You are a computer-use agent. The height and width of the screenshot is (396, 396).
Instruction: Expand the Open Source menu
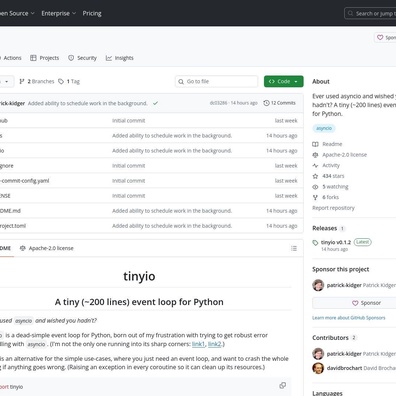17,13
